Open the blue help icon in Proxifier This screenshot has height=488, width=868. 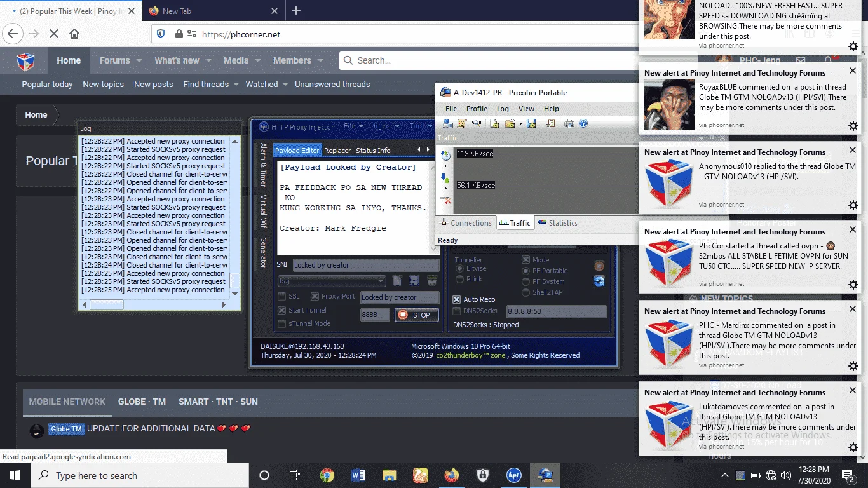(583, 124)
